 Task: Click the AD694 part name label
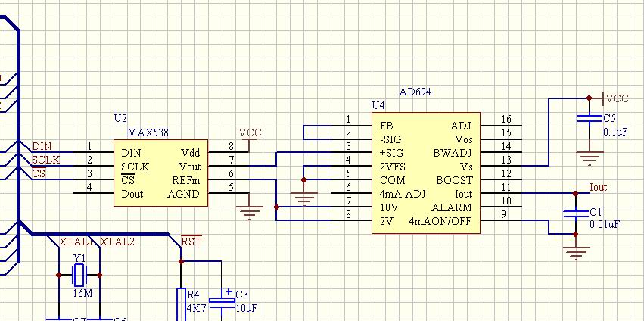[x=415, y=92]
